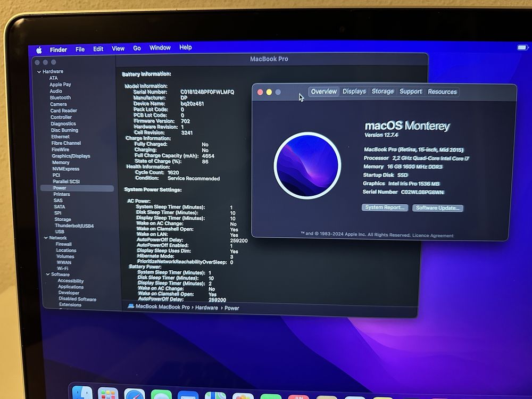
Task: Select SATA in the sidebar
Action: (60, 206)
